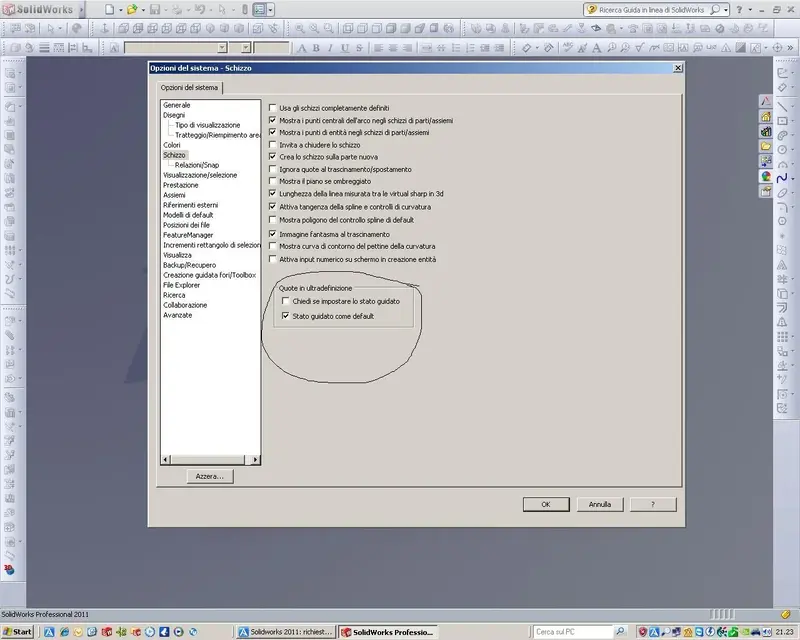Select 'Generale' in options tree

coord(177,105)
